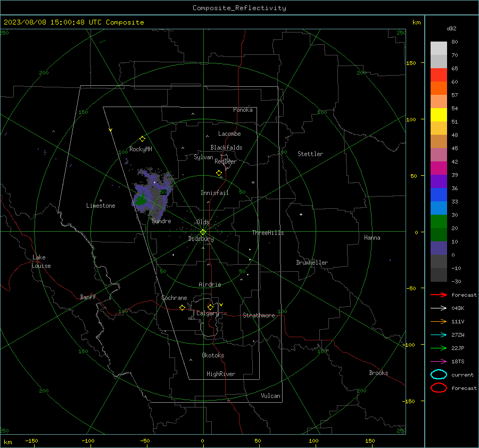The height and width of the screenshot is (448, 479).
Task: Click the Vulcan town label
Action: (271, 396)
